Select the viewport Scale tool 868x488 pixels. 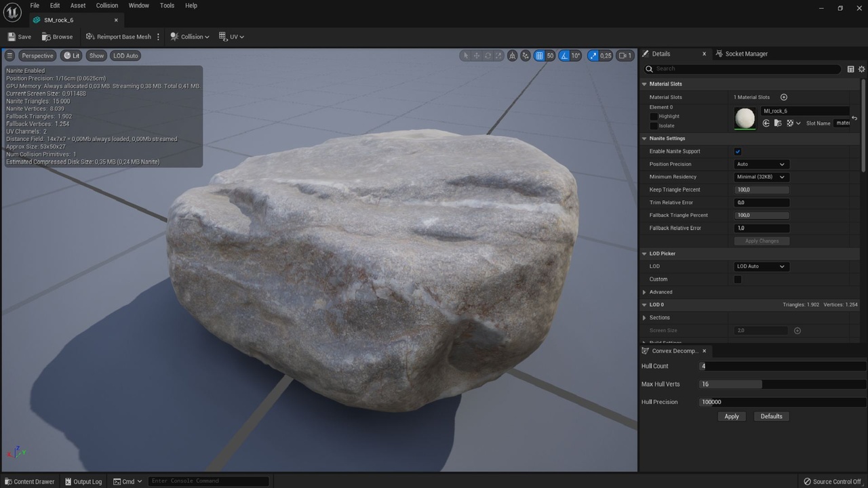point(498,56)
